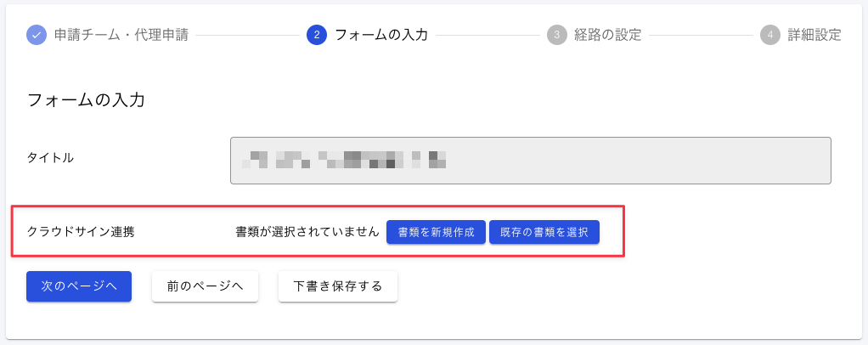Open the 経路の設定 step label
The image size is (868, 345).
[608, 36]
